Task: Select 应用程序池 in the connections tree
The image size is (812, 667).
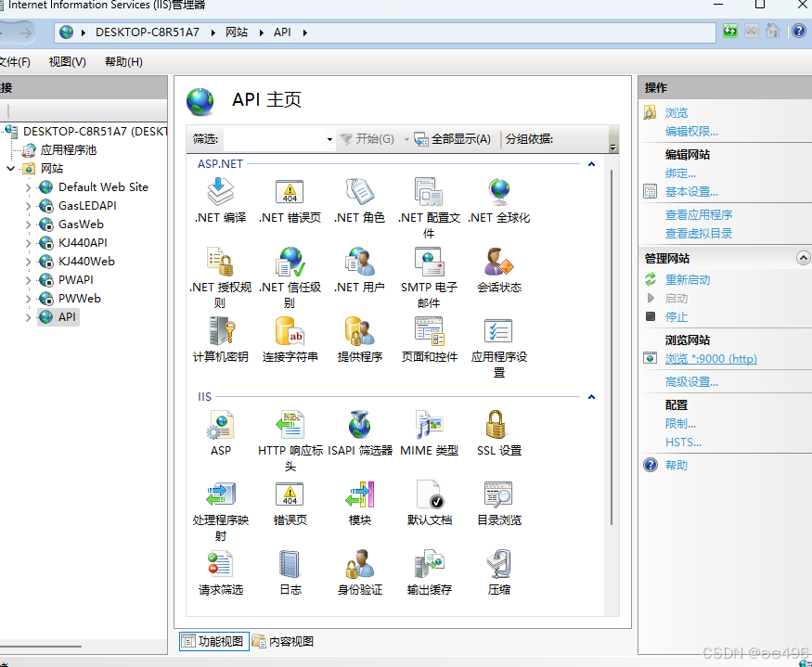Action: pyautogui.click(x=69, y=150)
